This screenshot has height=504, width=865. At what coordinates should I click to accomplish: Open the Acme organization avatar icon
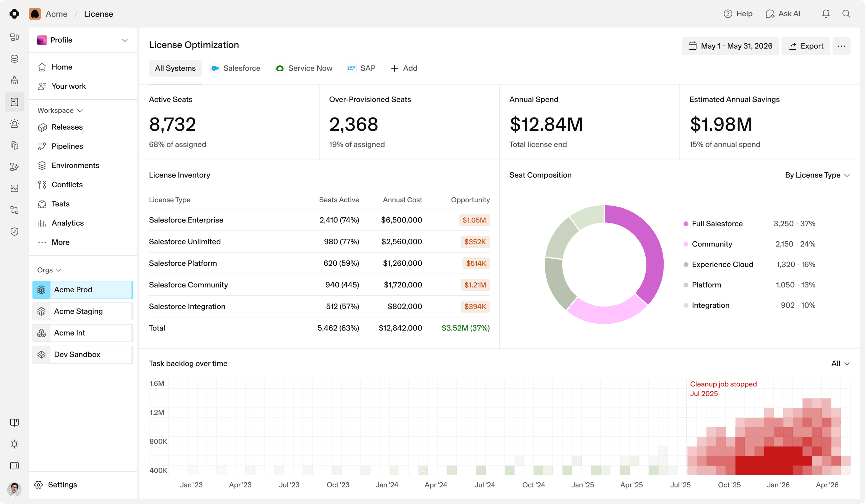point(35,14)
